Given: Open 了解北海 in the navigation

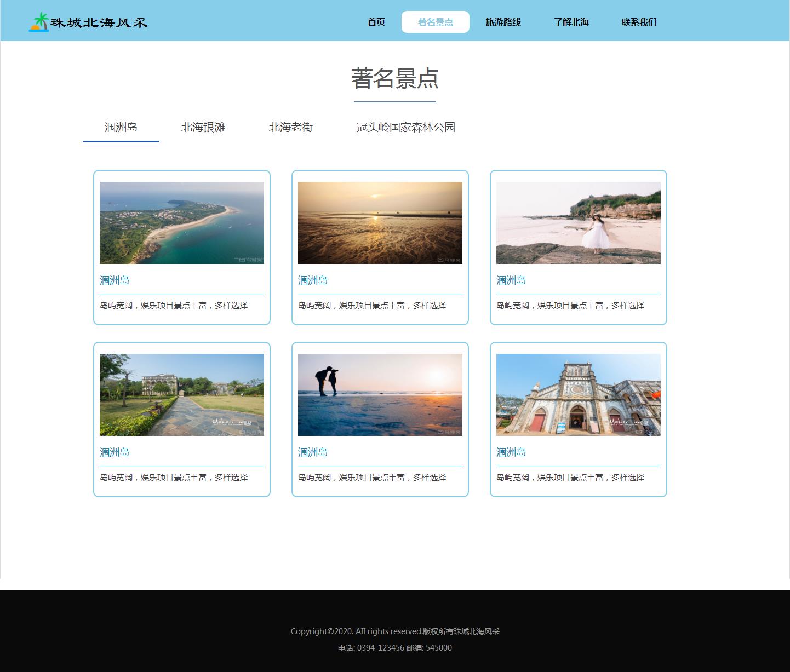Looking at the screenshot, I should pos(571,22).
